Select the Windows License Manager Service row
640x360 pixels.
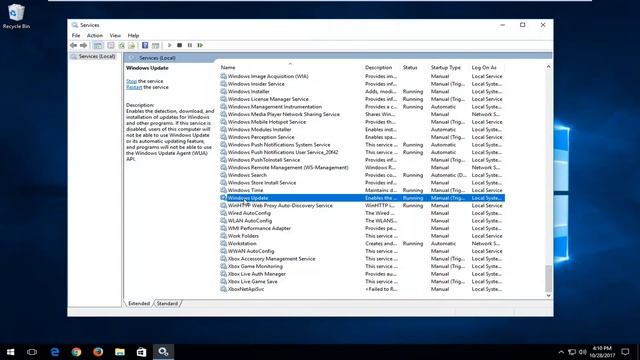tap(362, 99)
